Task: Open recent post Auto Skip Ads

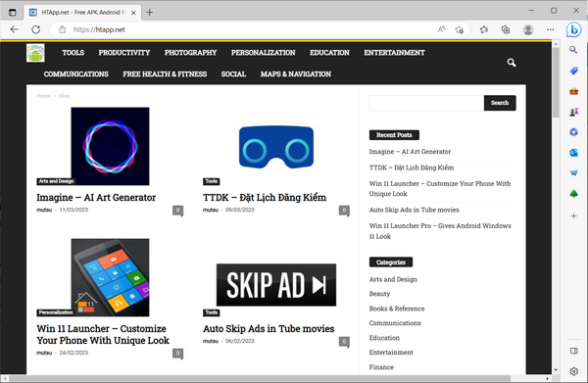Action: tap(414, 210)
